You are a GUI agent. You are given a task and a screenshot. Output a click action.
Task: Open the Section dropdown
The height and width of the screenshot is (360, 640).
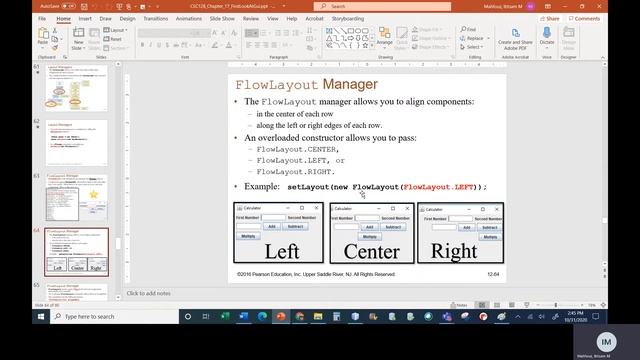click(116, 48)
